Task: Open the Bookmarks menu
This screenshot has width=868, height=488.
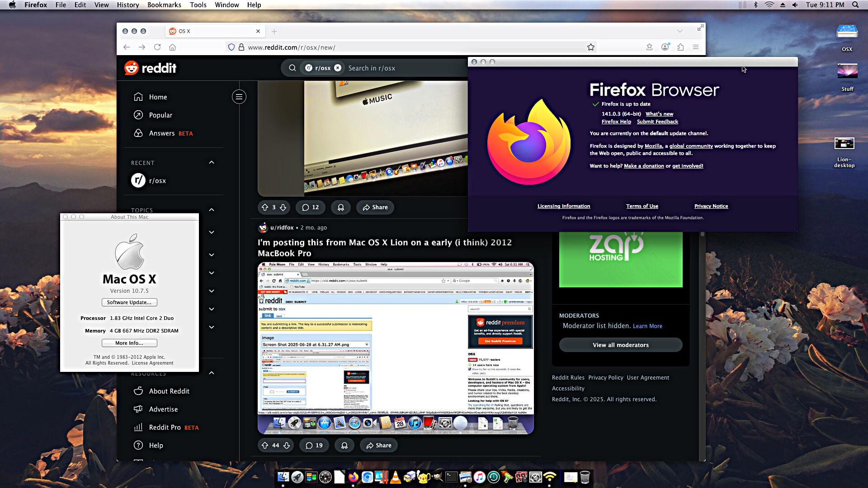Action: point(164,5)
